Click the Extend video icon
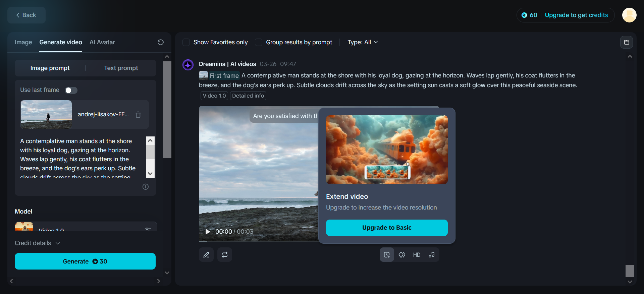The height and width of the screenshot is (294, 644). coord(387,255)
